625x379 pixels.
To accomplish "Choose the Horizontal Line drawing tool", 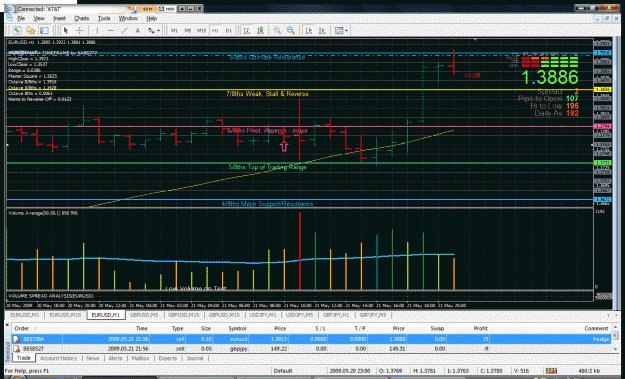I will point(111,30).
